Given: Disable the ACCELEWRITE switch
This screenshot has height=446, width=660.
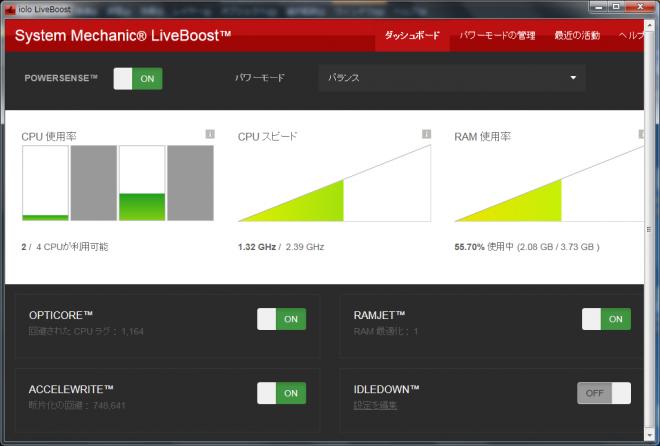Looking at the screenshot, I should [x=282, y=393].
